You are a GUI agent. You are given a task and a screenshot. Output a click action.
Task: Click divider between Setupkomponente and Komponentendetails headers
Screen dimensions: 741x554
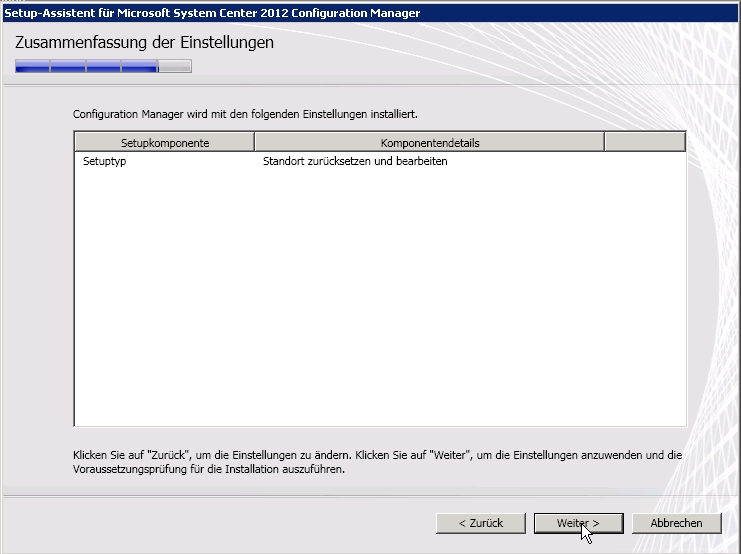click(x=254, y=143)
